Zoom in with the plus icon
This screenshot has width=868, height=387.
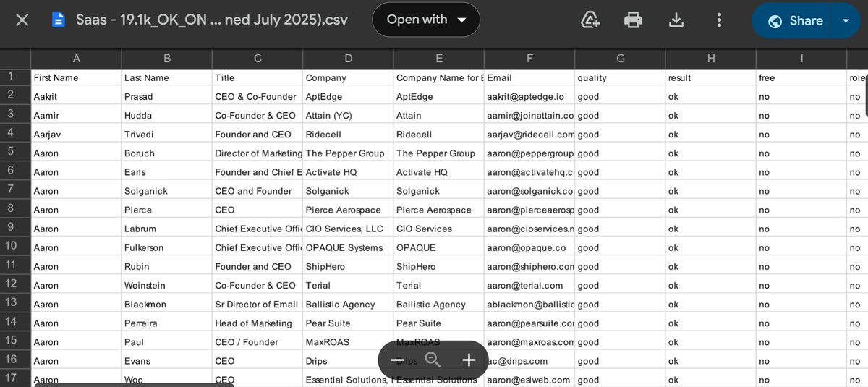pos(469,360)
